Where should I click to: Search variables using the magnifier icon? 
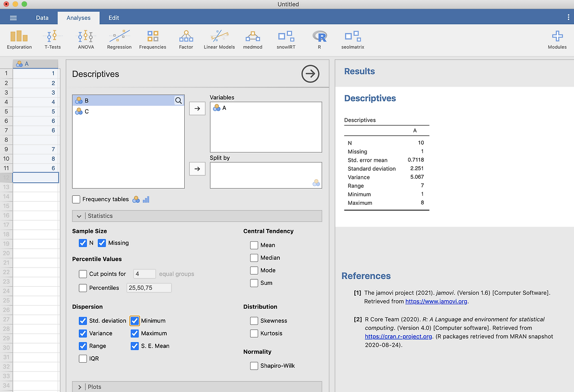pyautogui.click(x=178, y=101)
